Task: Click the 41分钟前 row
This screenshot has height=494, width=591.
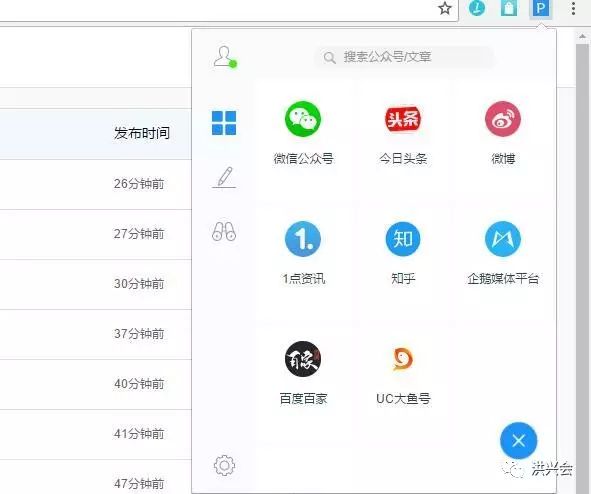Action: tap(96, 434)
